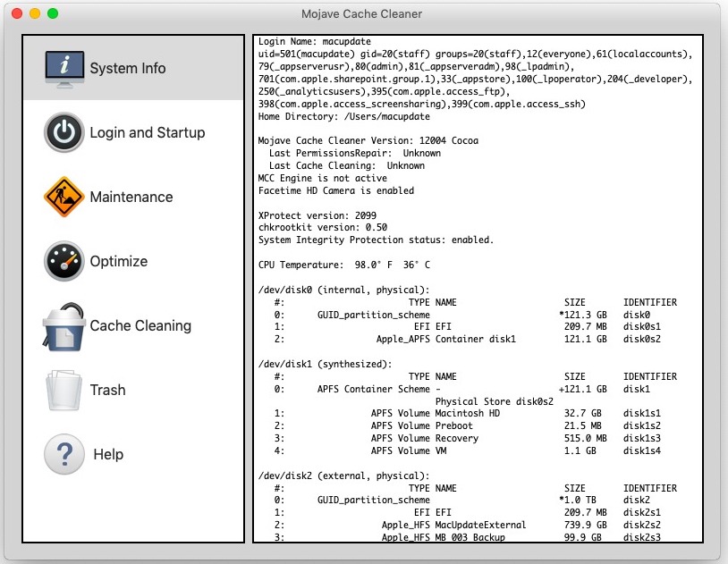Click the 'Login Name: macupdate' line

click(314, 41)
